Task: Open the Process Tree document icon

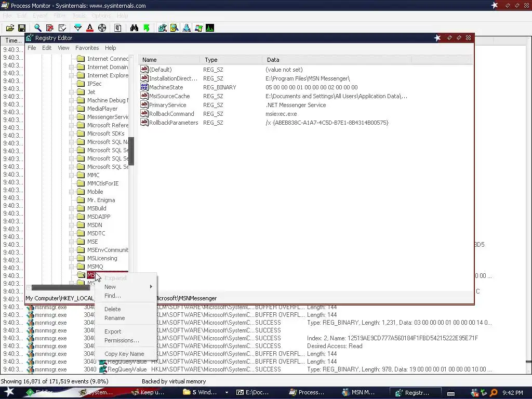Action: (x=118, y=28)
